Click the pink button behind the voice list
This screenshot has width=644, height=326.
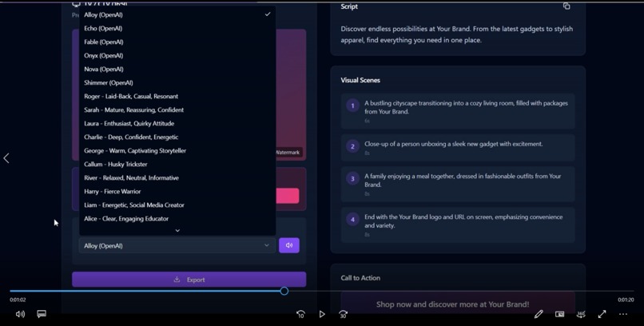coord(288,196)
